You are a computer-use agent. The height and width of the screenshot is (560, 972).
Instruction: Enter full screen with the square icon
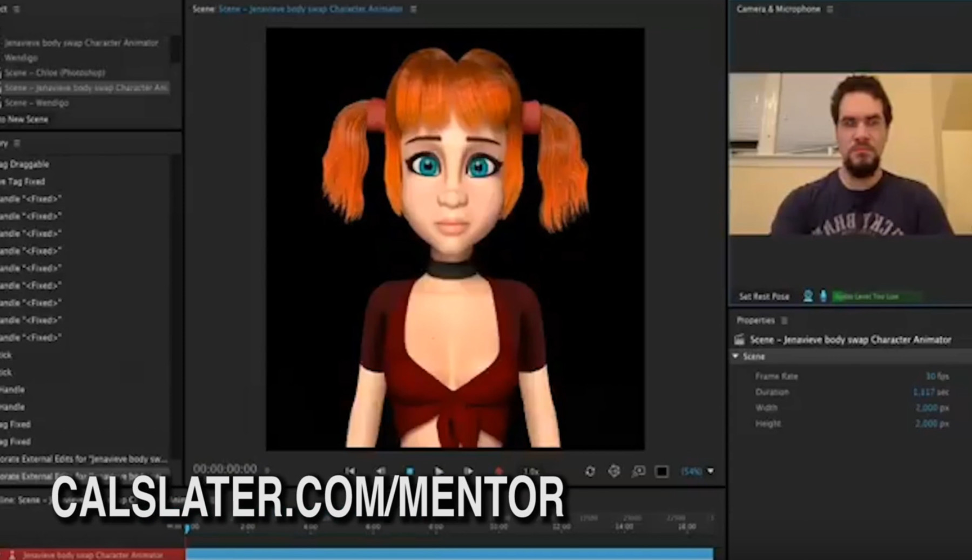pos(661,470)
